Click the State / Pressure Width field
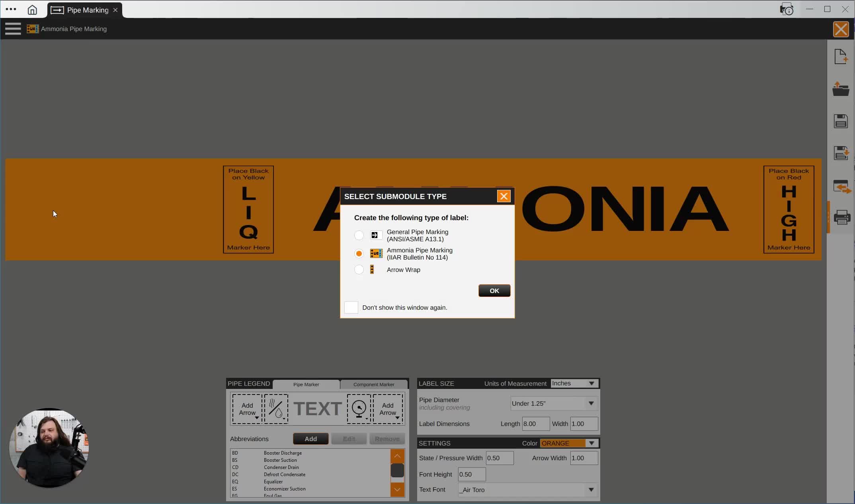855x504 pixels. pos(500,458)
